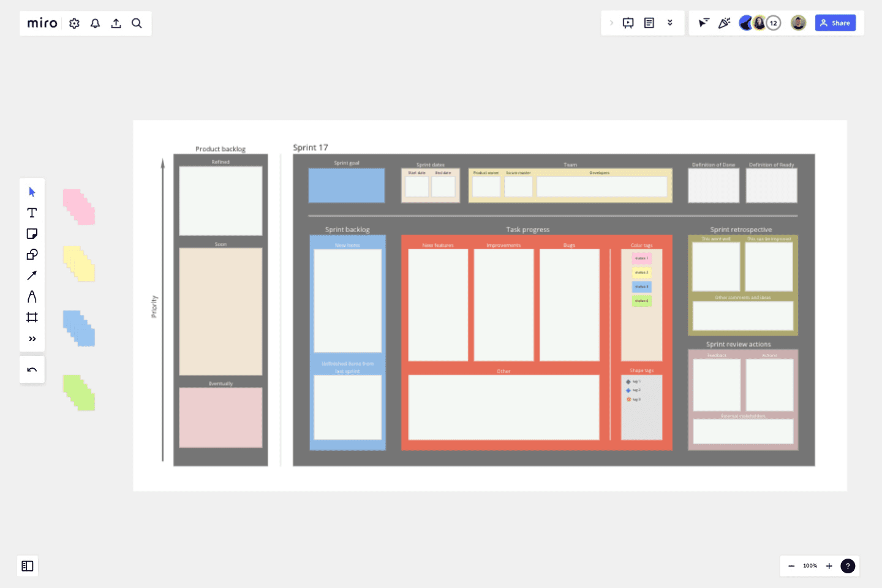Image resolution: width=882 pixels, height=588 pixels.
Task: Open the miro main menu
Action: (x=41, y=23)
